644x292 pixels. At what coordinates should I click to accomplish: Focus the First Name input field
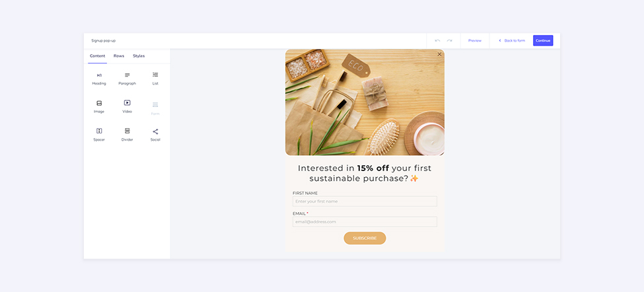point(365,201)
